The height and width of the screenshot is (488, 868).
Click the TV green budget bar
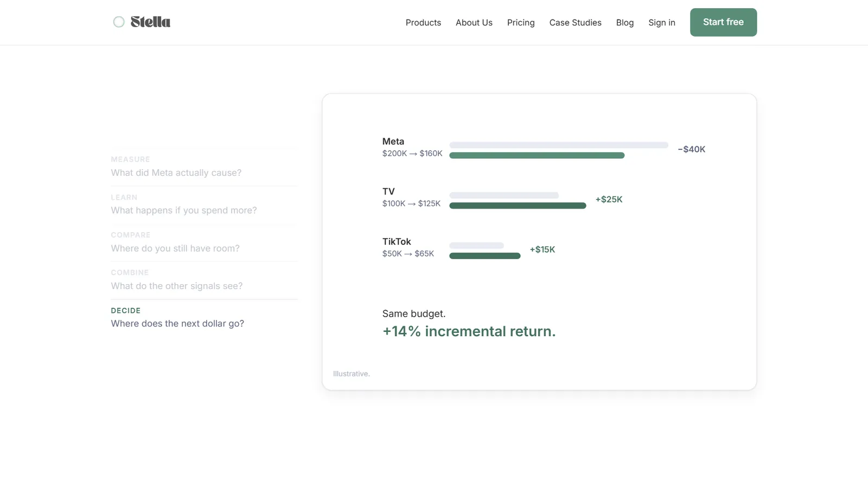point(518,206)
